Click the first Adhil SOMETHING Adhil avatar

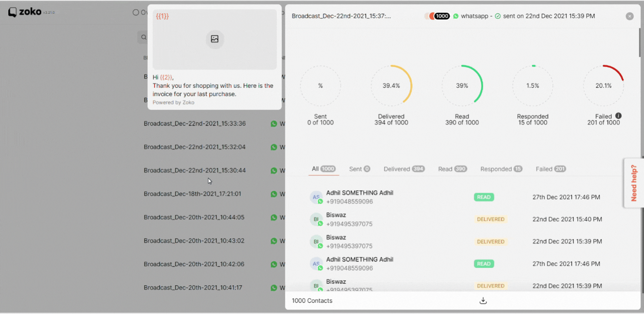click(316, 197)
